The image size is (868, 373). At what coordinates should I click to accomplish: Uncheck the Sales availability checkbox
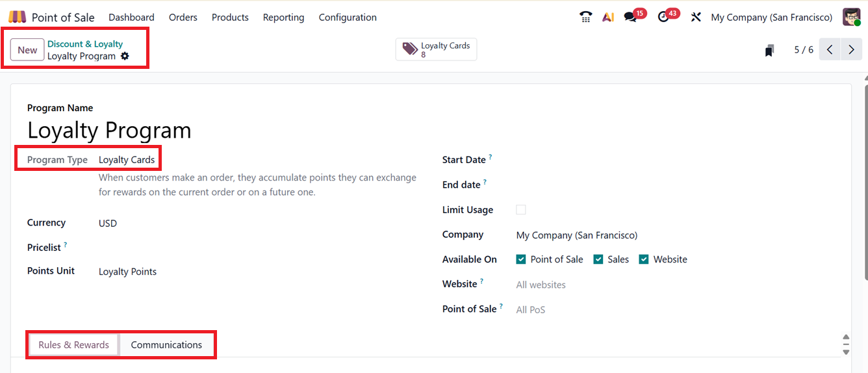click(598, 259)
